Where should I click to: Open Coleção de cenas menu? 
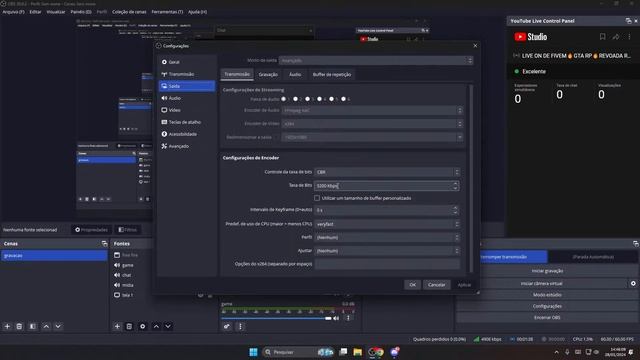(x=129, y=12)
